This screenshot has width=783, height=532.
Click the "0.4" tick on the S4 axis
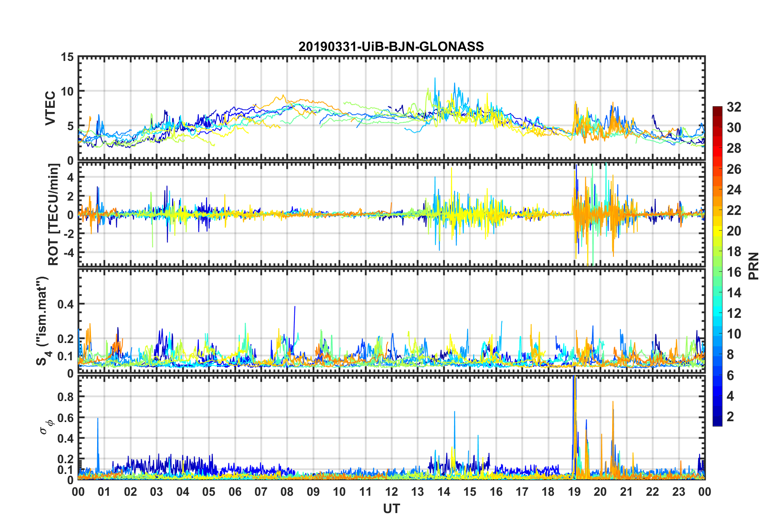pyautogui.click(x=65, y=304)
